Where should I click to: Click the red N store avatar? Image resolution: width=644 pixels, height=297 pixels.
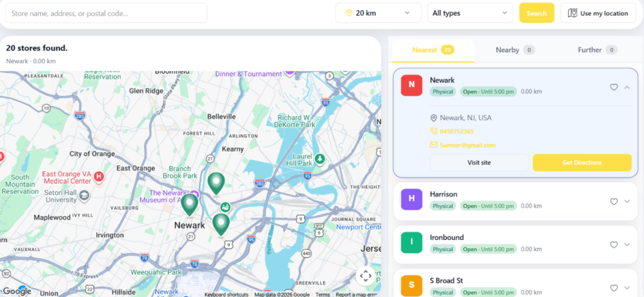click(x=411, y=85)
